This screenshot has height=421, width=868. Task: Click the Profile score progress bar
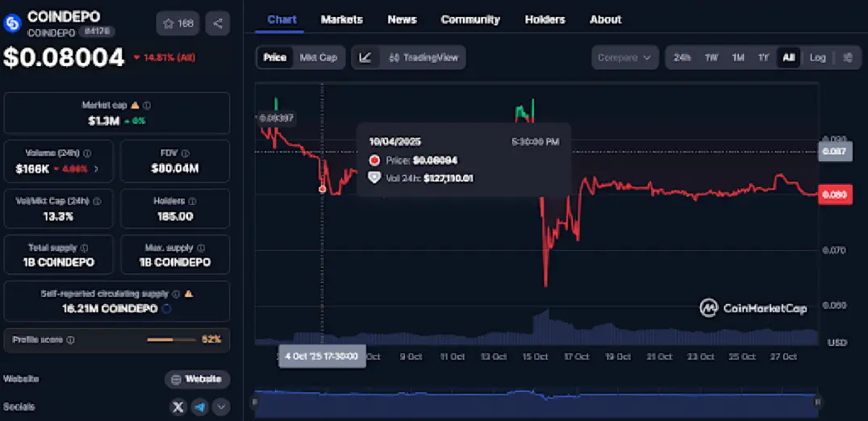171,340
